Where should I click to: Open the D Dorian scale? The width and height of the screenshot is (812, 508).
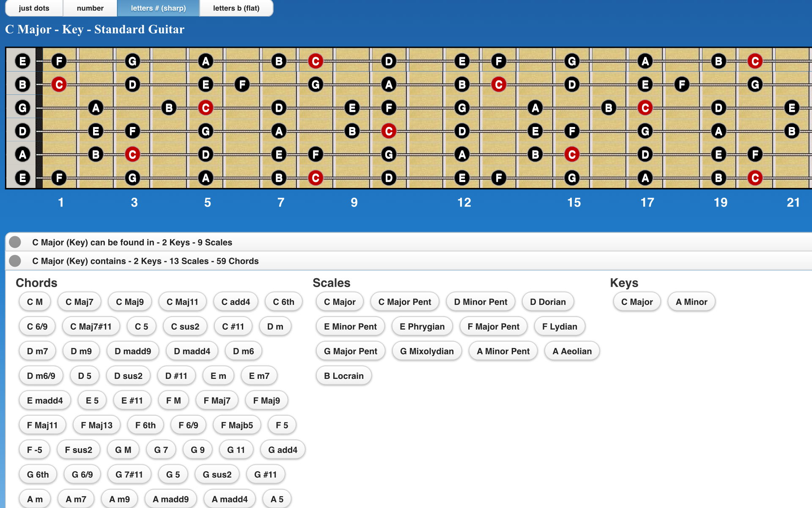point(548,301)
